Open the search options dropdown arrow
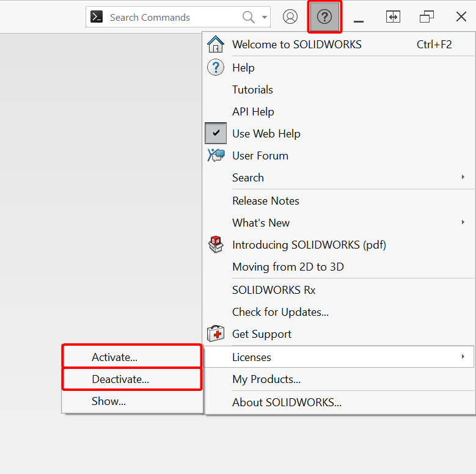476x474 pixels. 265,17
